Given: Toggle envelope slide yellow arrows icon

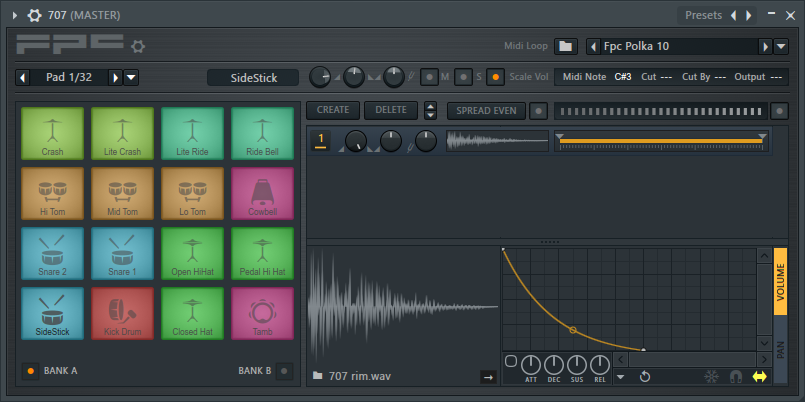Looking at the screenshot, I should (x=760, y=377).
